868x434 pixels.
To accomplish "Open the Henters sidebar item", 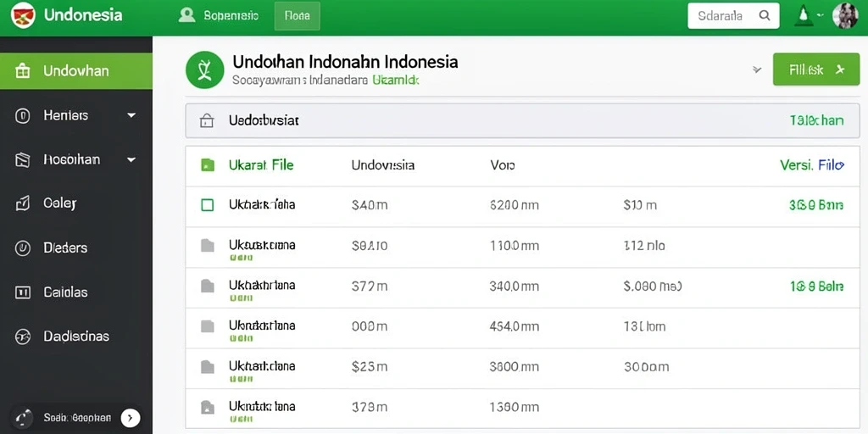I will point(75,115).
